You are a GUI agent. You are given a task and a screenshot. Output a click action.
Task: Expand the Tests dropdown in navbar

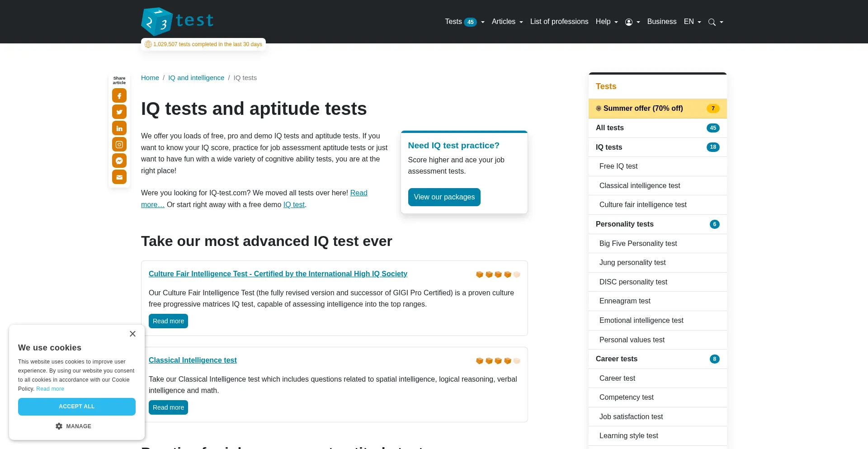click(x=464, y=22)
